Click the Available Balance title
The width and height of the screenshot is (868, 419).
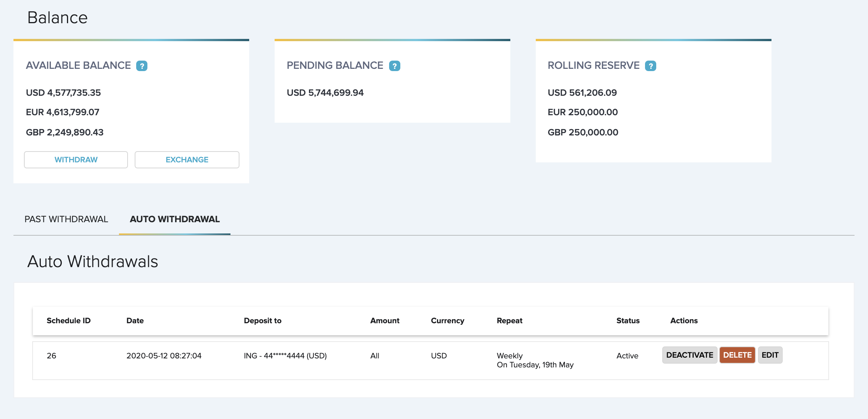78,65
